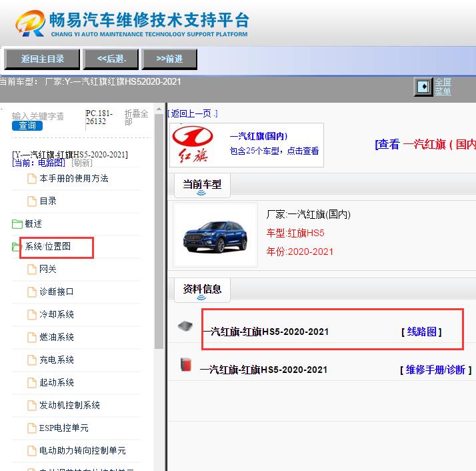Click the 厂家:一汽红旗(国内) text

309,215
